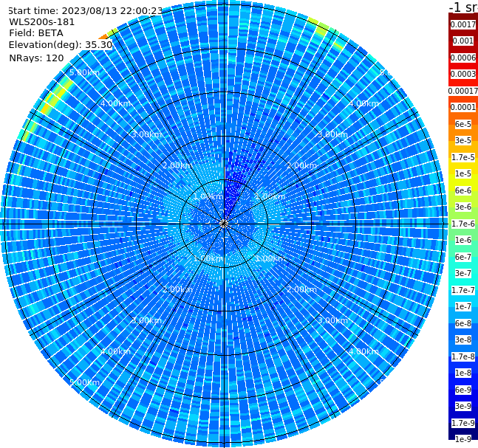Click the 1.7e-9 colorbar label
The height and width of the screenshot is (448, 478).
(x=463, y=423)
